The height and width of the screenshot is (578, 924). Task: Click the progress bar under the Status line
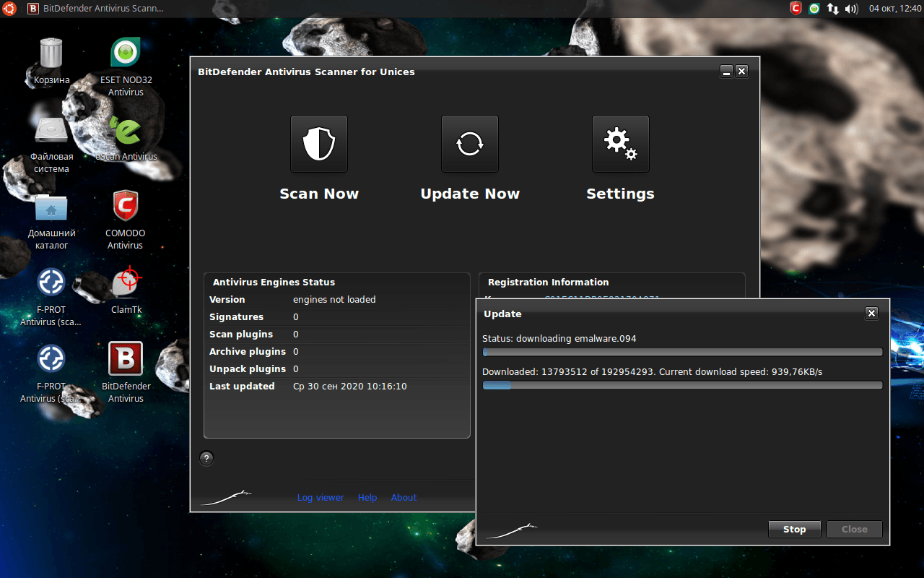coord(682,352)
